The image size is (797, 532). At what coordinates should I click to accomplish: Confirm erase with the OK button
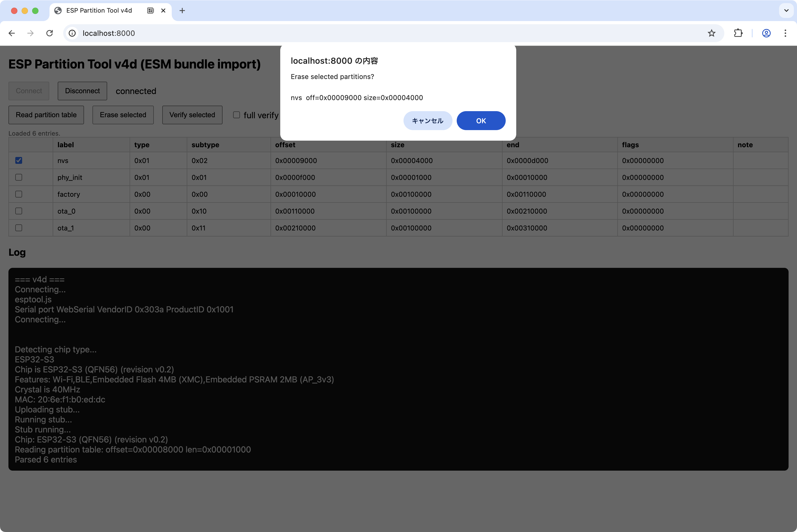pyautogui.click(x=481, y=121)
